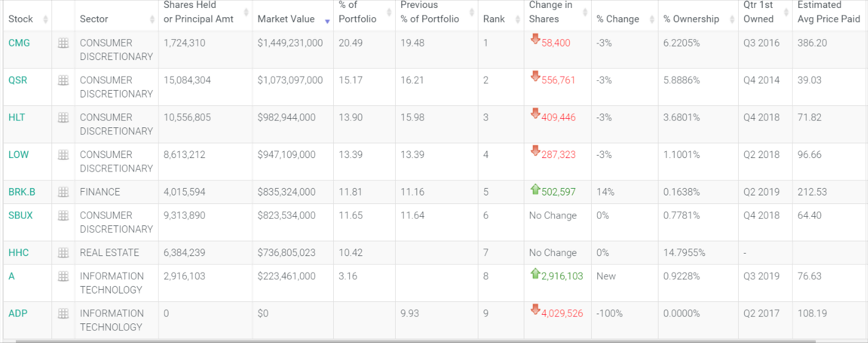Open the BRK.B ticker link

[x=22, y=192]
